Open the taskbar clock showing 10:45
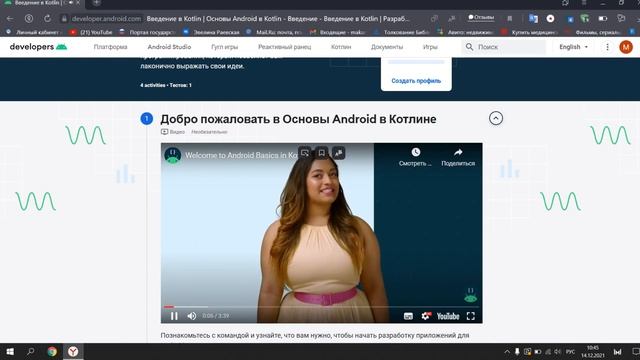This screenshot has height=360, width=640. 593,351
